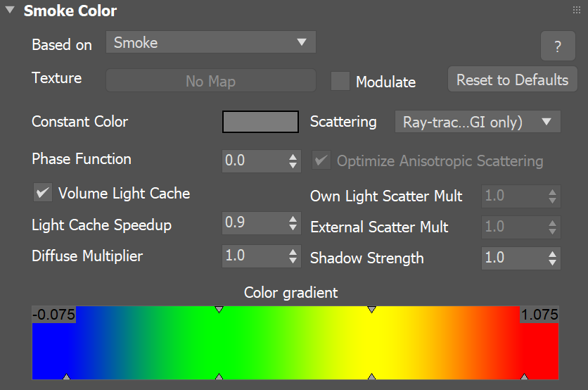This screenshot has height=390, width=588.
Task: Open the Constant Color gray swatch
Action: tap(261, 122)
